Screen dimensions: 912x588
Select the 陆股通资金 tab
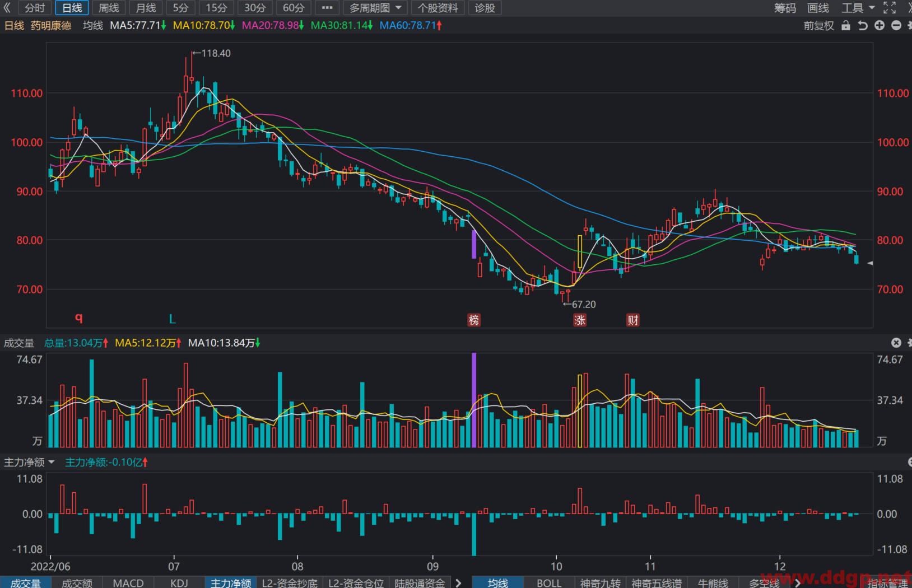pyautogui.click(x=420, y=582)
